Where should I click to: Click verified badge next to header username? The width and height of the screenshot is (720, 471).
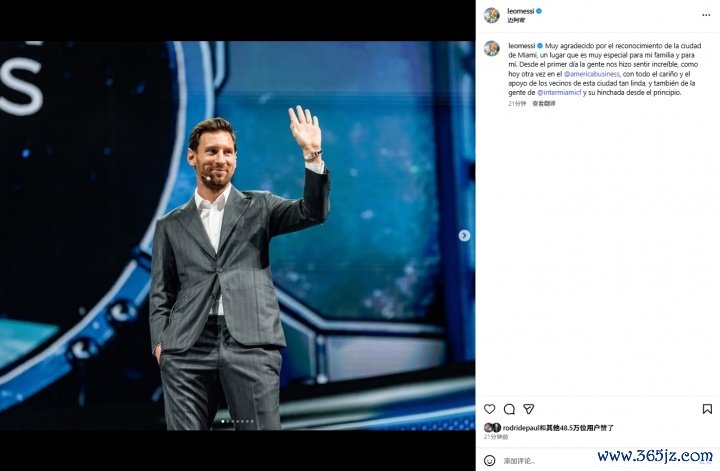coord(539,11)
